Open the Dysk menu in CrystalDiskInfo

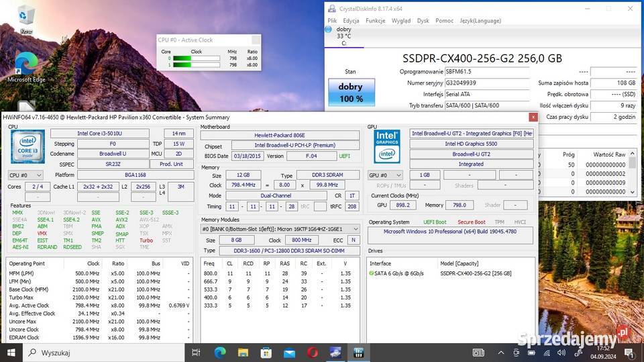(x=423, y=21)
